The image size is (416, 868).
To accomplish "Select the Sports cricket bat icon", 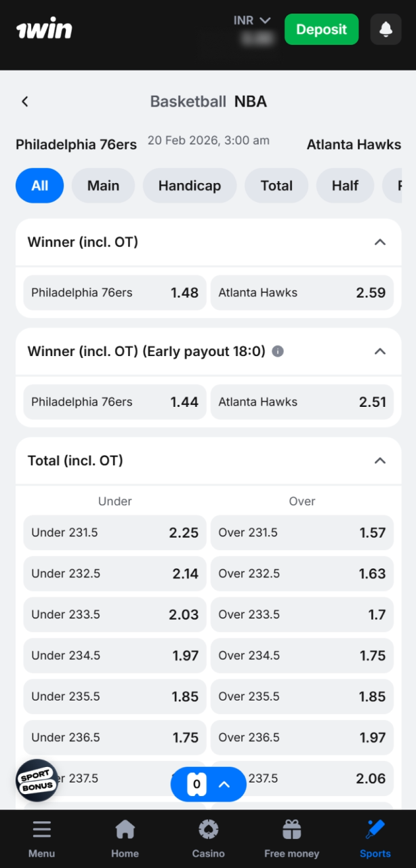I will click(375, 829).
